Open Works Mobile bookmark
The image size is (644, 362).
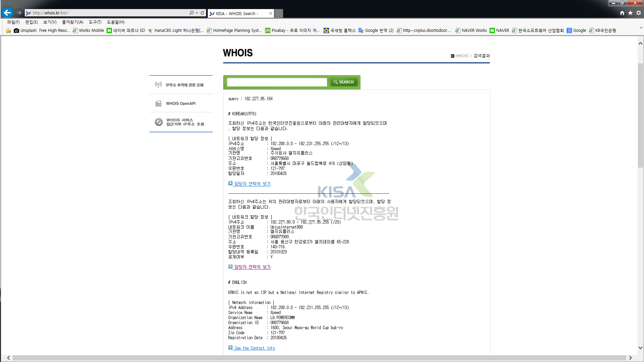tap(88, 31)
